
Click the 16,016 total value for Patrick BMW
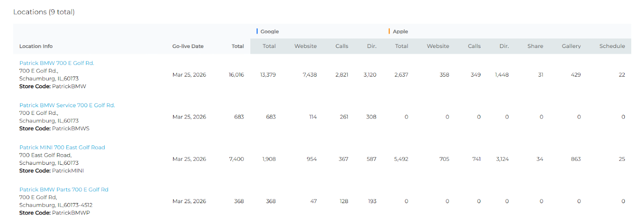click(x=236, y=75)
